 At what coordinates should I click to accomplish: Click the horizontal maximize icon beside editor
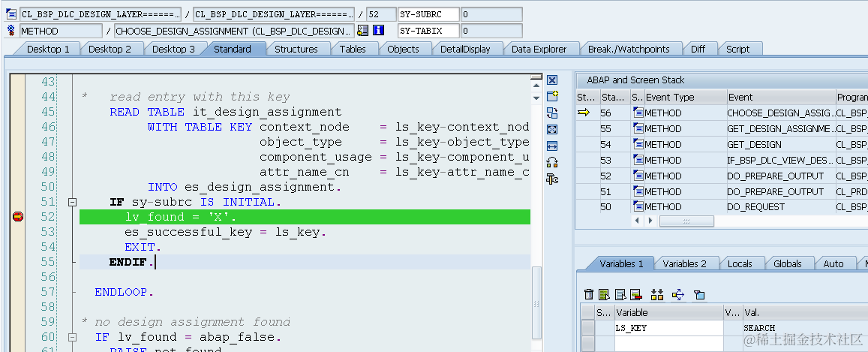552,146
